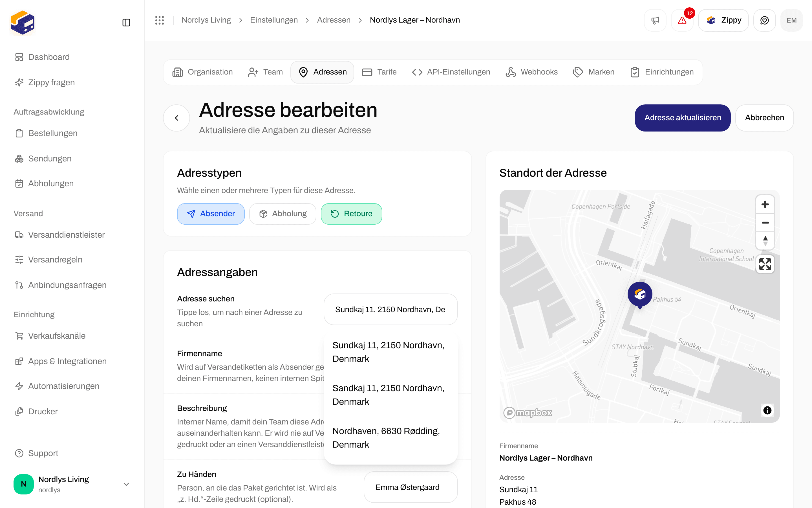
Task: Choose suggestion Sandkaj 11, 2150 Nordhavn
Action: [x=390, y=395]
